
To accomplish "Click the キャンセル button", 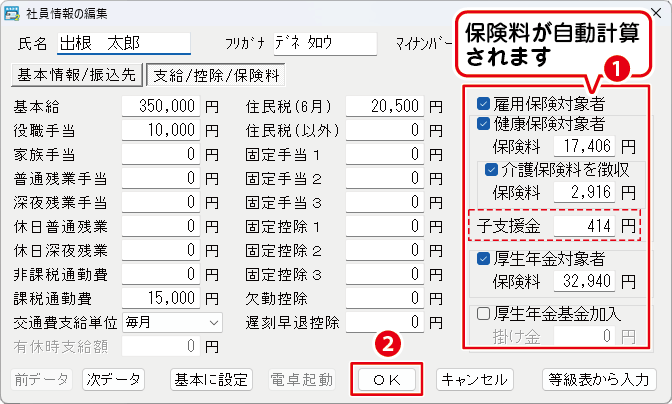I will (x=475, y=379).
